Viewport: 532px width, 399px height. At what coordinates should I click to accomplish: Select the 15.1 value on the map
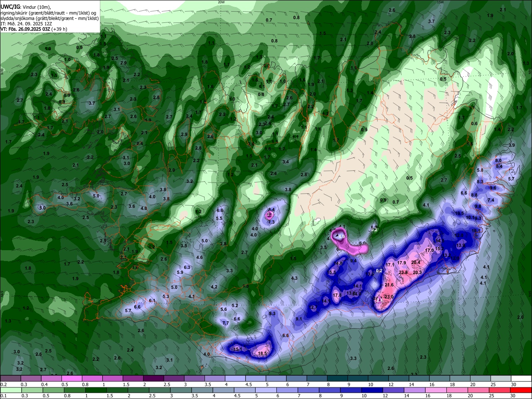pyautogui.click(x=237, y=350)
